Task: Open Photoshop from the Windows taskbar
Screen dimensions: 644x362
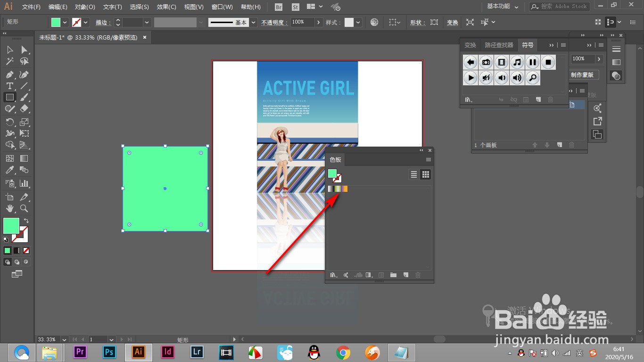Action: coord(109,352)
